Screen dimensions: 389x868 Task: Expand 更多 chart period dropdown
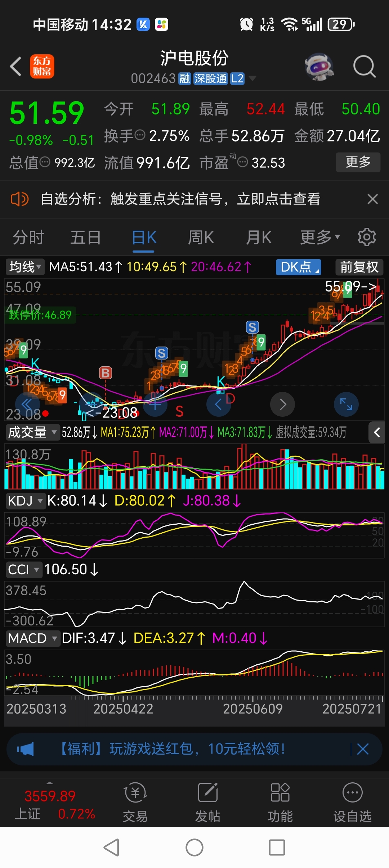point(320,237)
